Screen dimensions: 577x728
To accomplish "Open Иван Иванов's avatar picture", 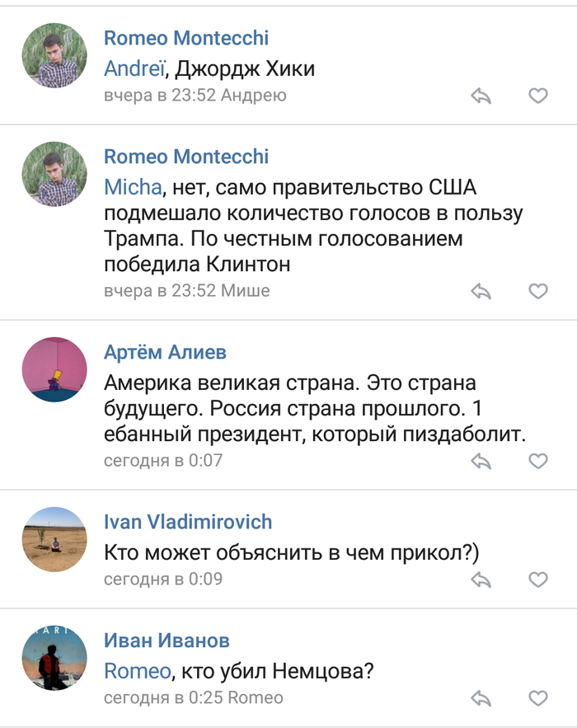I will 54,658.
